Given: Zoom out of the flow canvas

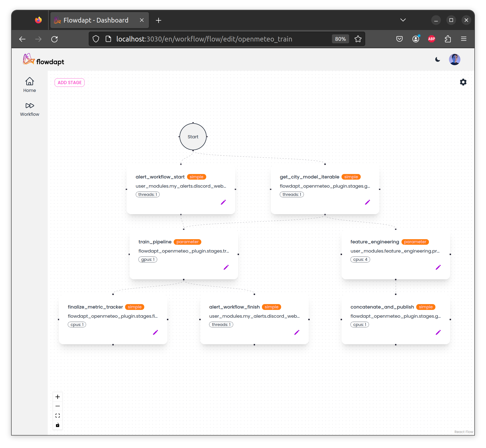Looking at the screenshot, I should [x=58, y=406].
